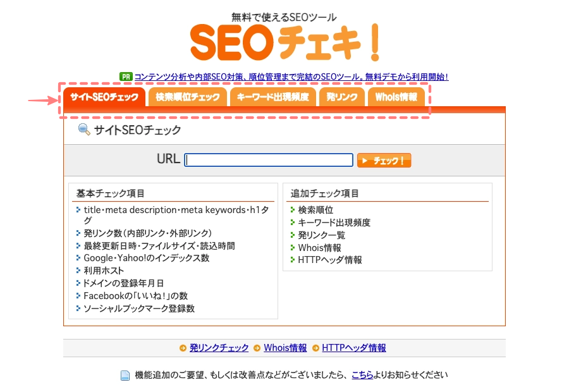This screenshot has height=392, width=569.
Task: Click キーワード出現頻度 in the additional checks list
Action: tap(334, 223)
